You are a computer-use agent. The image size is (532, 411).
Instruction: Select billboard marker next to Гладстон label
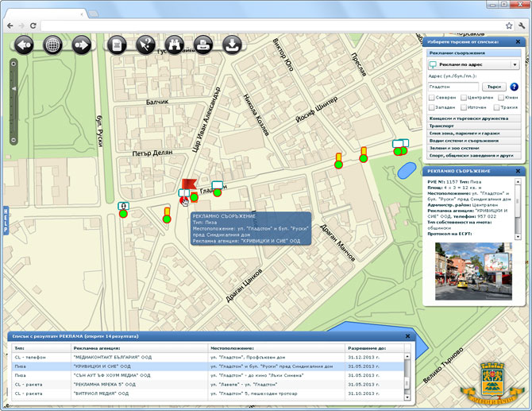(x=217, y=189)
